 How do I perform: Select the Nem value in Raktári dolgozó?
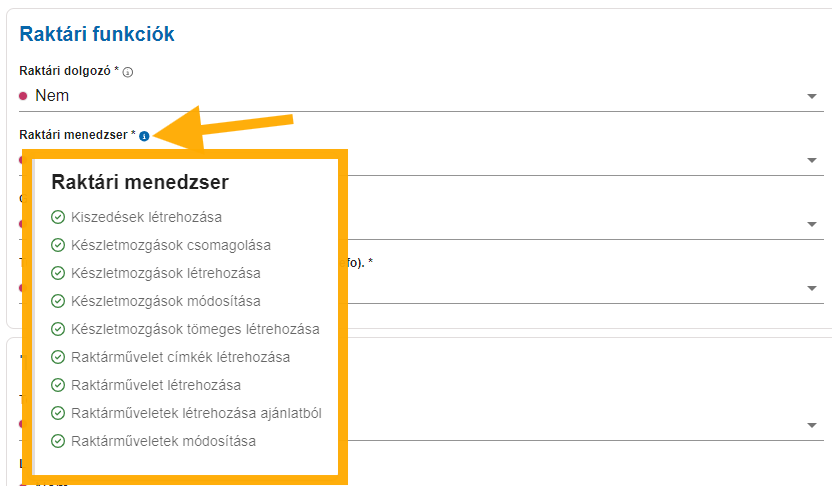point(52,96)
